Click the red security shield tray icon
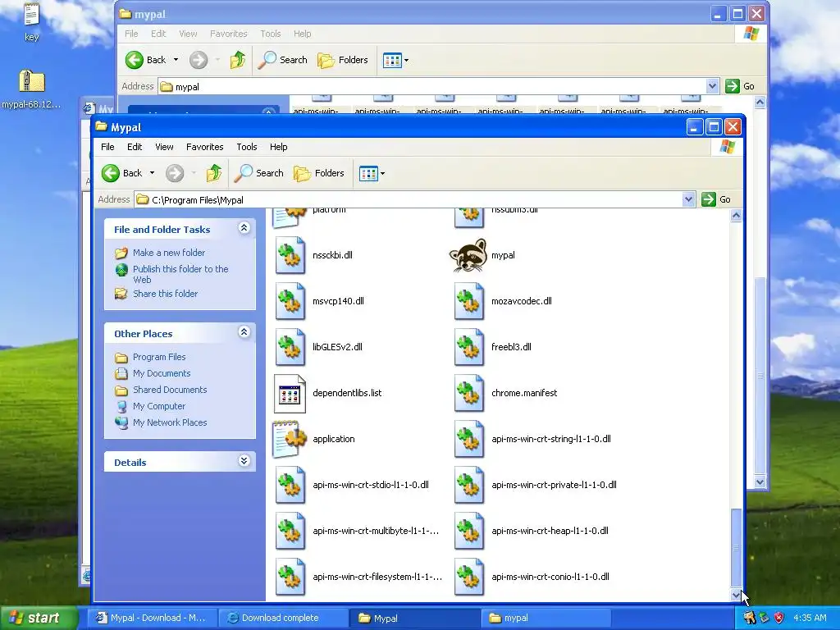840x630 pixels. pyautogui.click(x=779, y=618)
